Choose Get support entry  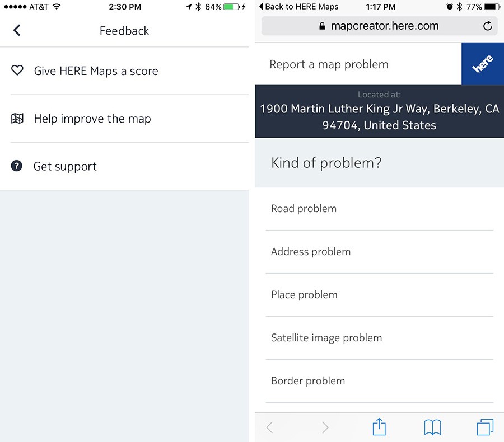pyautogui.click(x=124, y=166)
